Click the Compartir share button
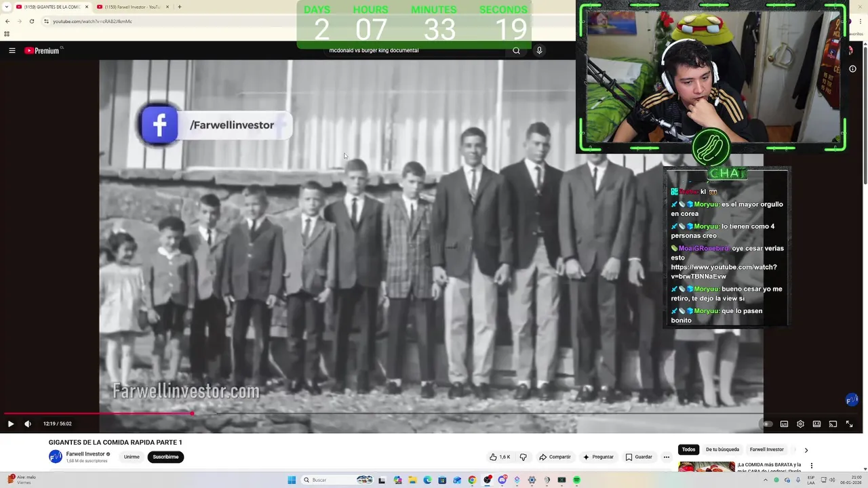This screenshot has width=868, height=488. [555, 457]
